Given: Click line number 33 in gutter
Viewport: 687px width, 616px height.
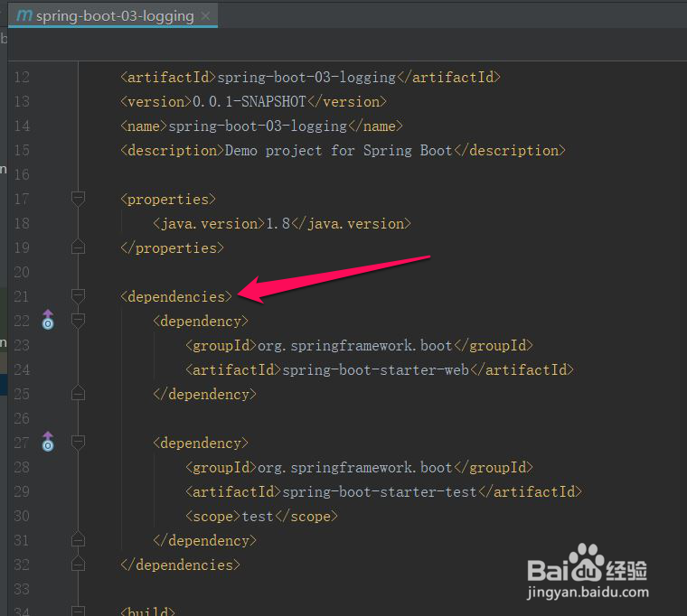Looking at the screenshot, I should point(22,589).
